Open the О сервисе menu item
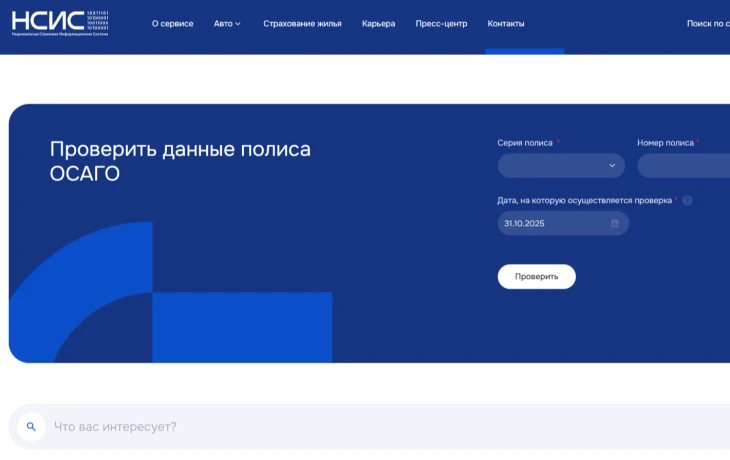The height and width of the screenshot is (460, 730). coord(172,23)
